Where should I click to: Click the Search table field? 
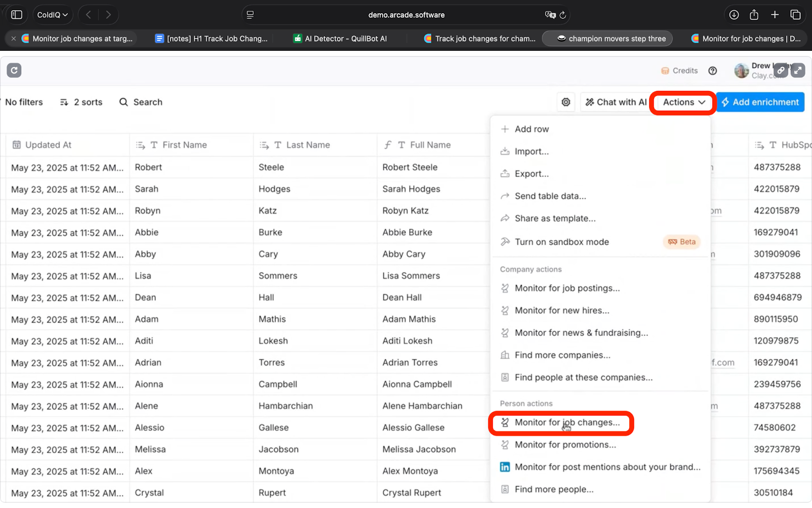click(x=141, y=102)
